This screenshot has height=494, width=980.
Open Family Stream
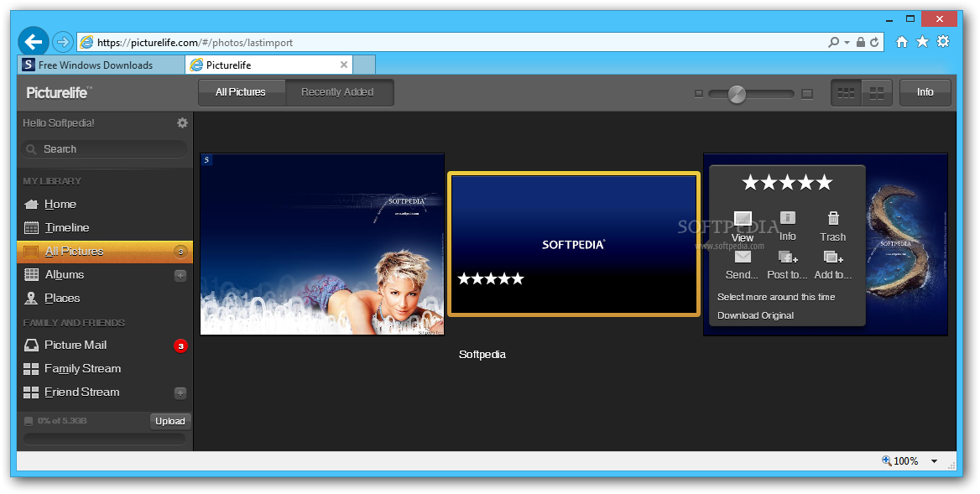(105, 368)
